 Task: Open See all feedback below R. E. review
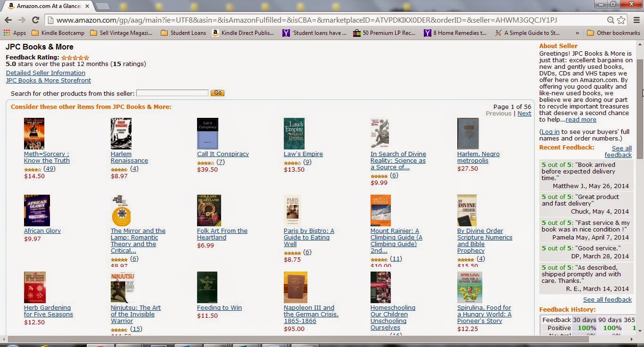[607, 300]
